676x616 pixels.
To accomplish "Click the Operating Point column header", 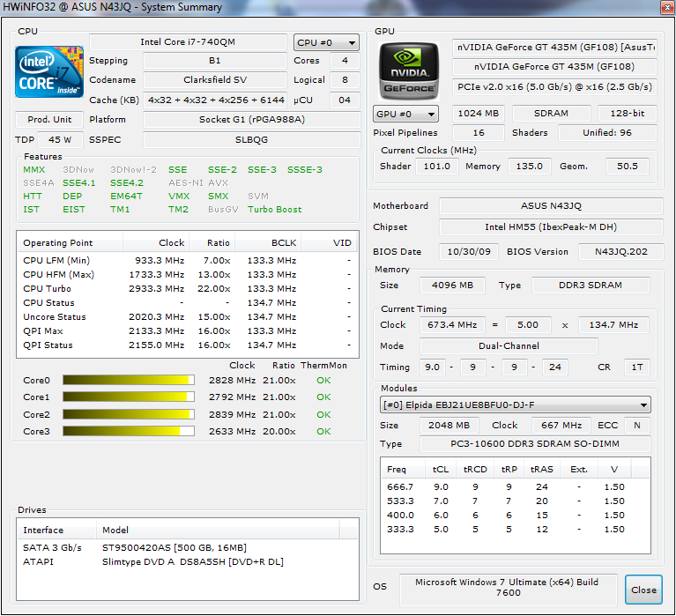I will coord(70,242).
